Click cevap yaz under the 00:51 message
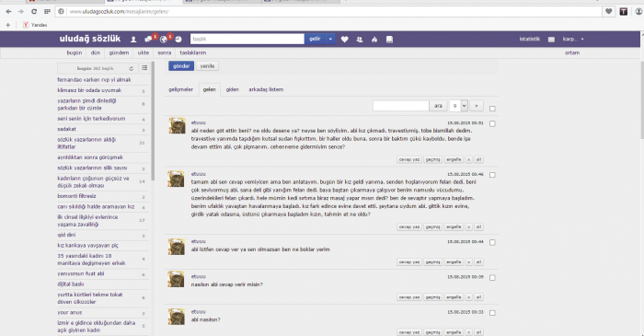Screen dimensions: 644x336 (409, 159)
